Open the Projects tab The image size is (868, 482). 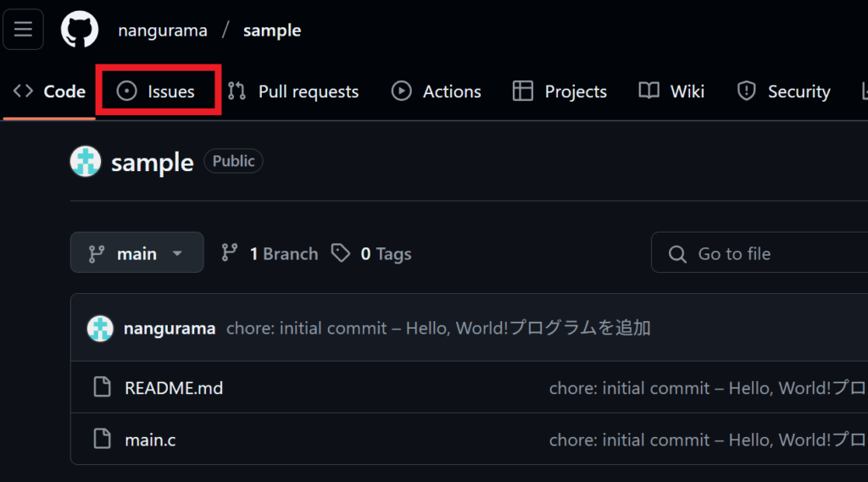(x=559, y=91)
